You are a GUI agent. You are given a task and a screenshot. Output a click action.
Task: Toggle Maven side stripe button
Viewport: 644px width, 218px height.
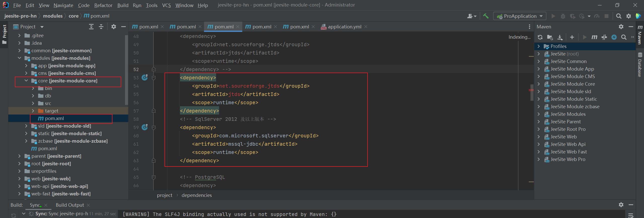click(640, 35)
